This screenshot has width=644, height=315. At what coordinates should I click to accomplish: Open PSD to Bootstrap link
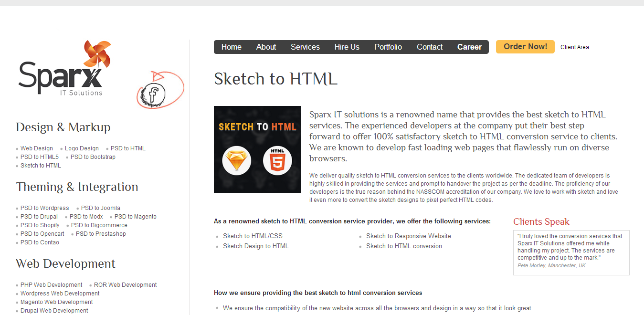click(93, 157)
